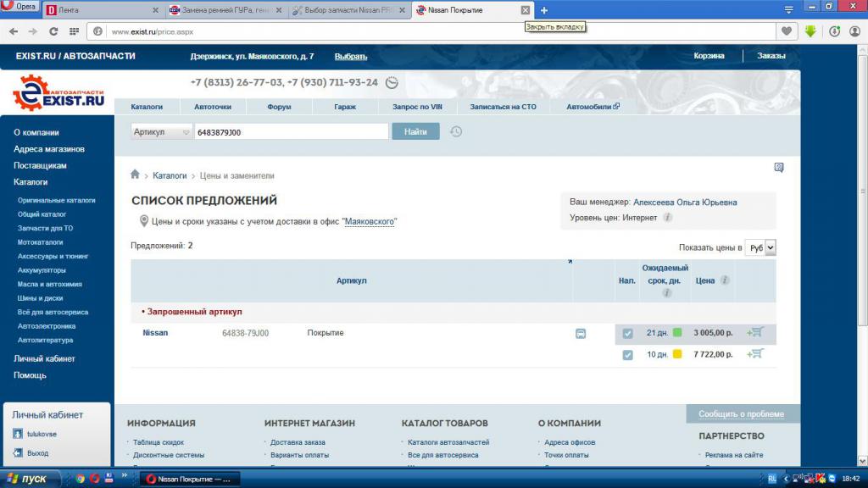Image resolution: width=868 pixels, height=488 pixels.
Task: Click the map pin icon near delivery note
Action: pos(144,221)
